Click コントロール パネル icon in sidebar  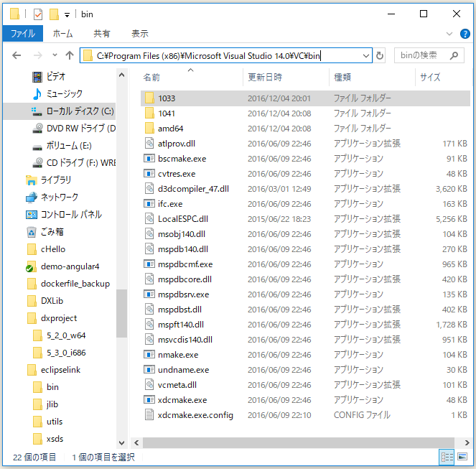32,215
